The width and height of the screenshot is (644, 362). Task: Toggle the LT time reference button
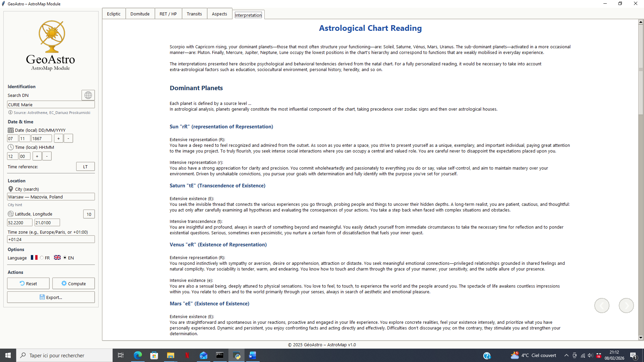pyautogui.click(x=85, y=167)
